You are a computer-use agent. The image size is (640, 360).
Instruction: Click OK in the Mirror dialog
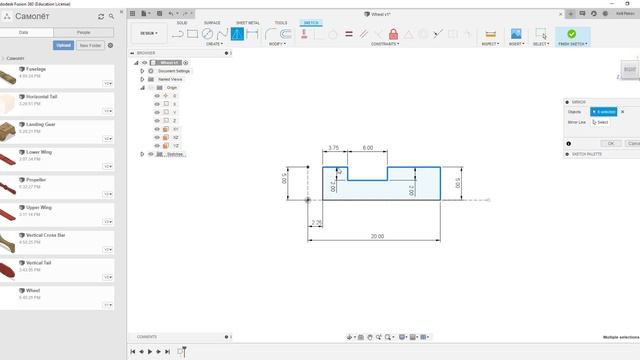coord(611,143)
